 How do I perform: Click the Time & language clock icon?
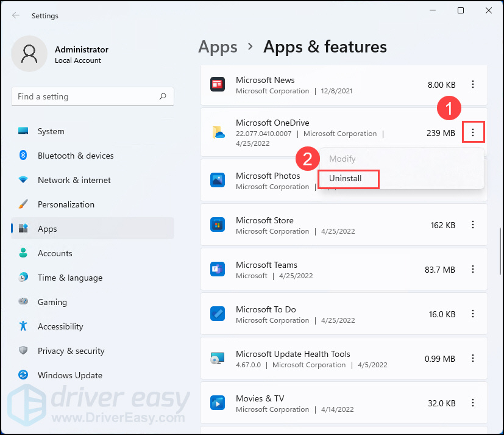coord(23,277)
